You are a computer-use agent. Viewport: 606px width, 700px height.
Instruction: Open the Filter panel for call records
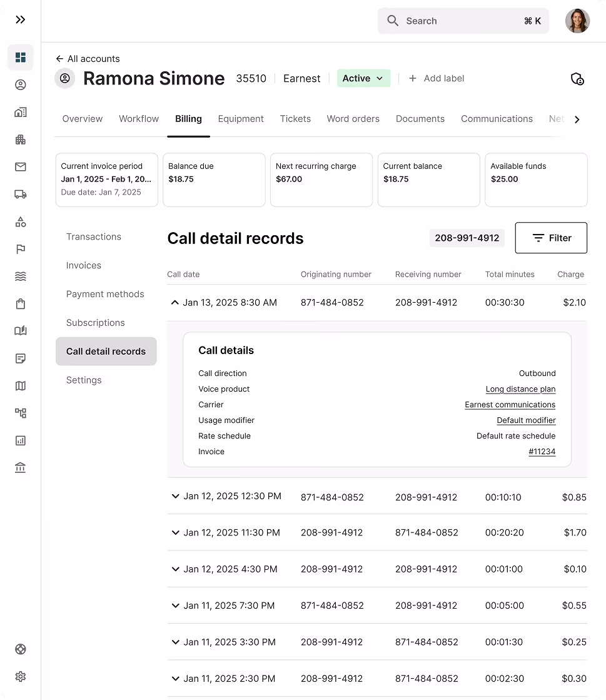pos(551,238)
